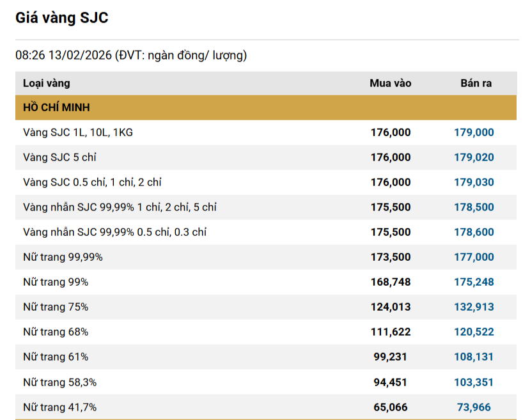Click the 'Nữ trang 61%' label
The image size is (530, 420).
56,357
